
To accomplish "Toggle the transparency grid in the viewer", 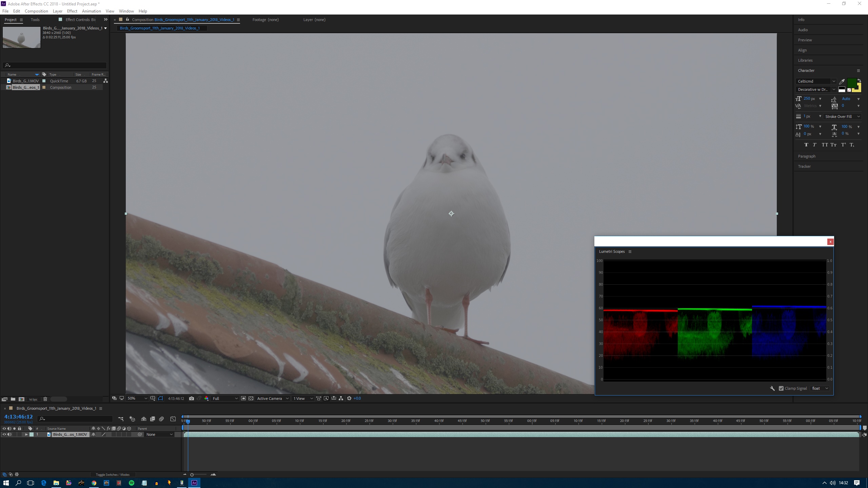I will pos(251,399).
